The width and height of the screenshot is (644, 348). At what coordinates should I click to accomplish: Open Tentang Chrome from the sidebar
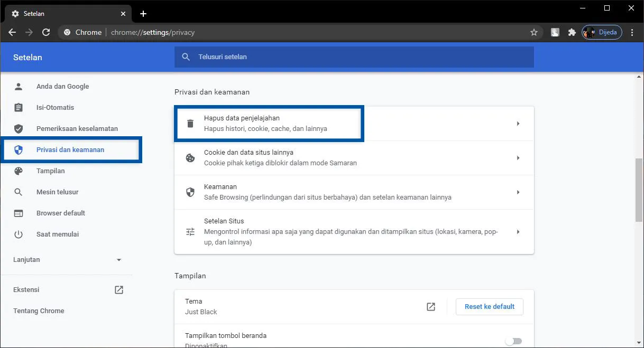pos(38,311)
